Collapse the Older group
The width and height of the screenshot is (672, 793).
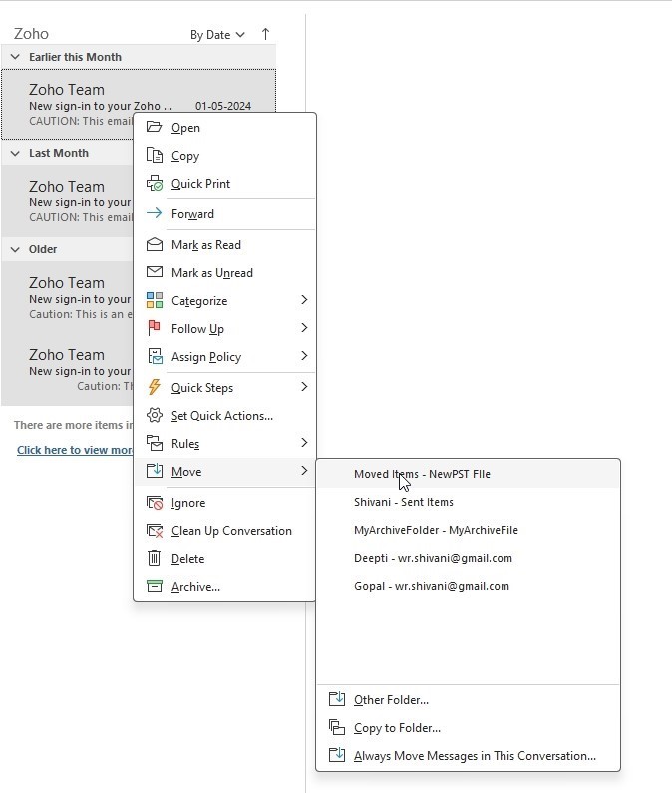[15, 249]
